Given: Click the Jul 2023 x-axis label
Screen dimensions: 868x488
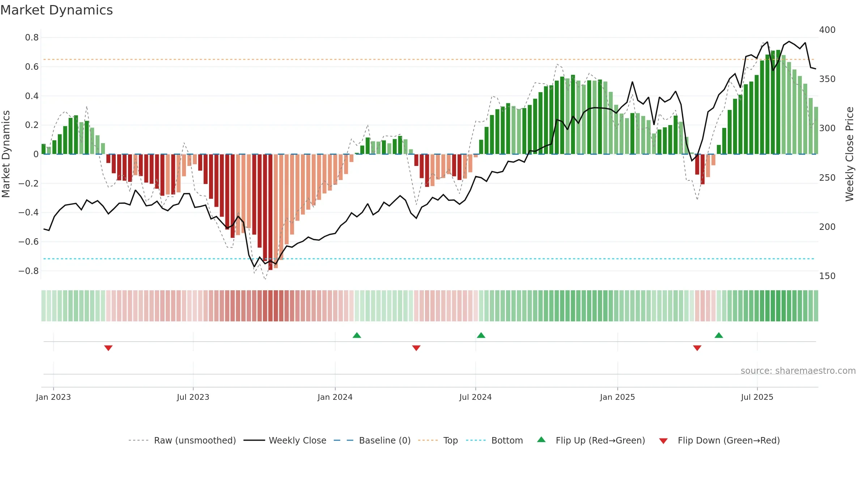Looking at the screenshot, I should pyautogui.click(x=193, y=397).
